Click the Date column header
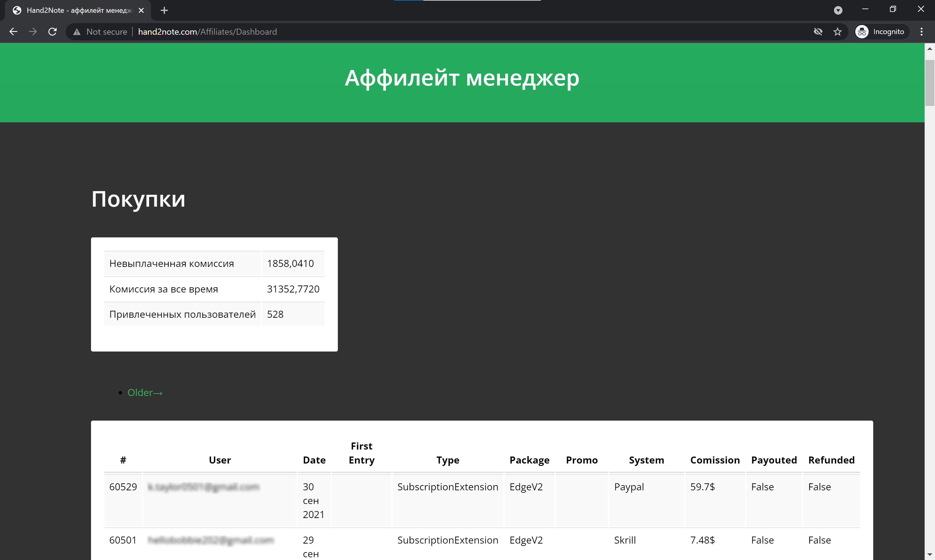The height and width of the screenshot is (560, 935). point(314,460)
